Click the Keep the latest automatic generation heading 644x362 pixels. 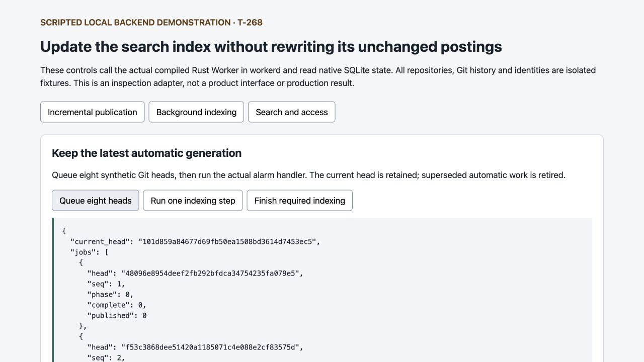pos(147,153)
